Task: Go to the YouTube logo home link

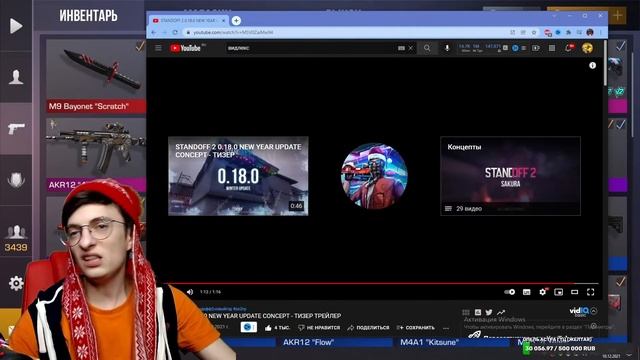Action: pyautogui.click(x=185, y=48)
